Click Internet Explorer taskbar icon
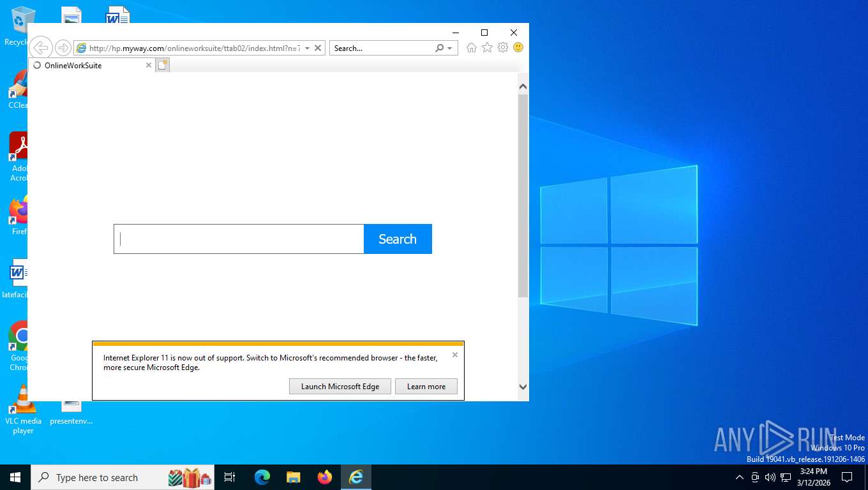 coord(356,477)
